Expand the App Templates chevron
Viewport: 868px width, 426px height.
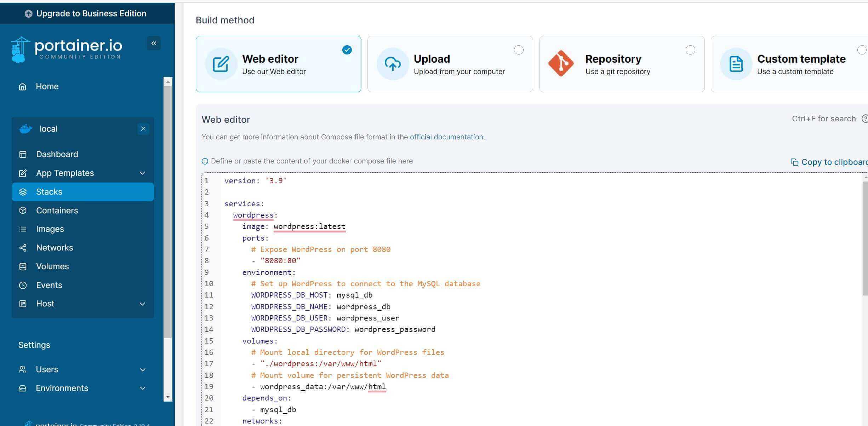(x=142, y=173)
